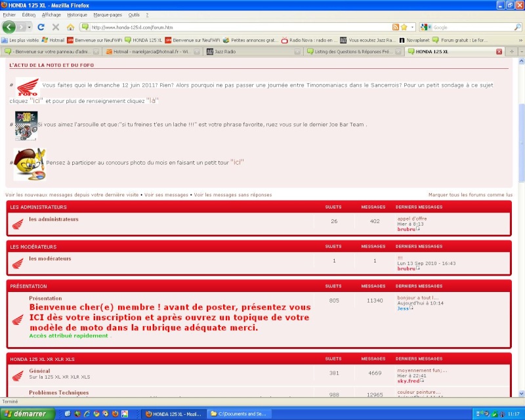Close the active HONDA 125 XL tab
Image resolution: width=525 pixels, height=420 pixels.
pyautogui.click(x=499, y=52)
